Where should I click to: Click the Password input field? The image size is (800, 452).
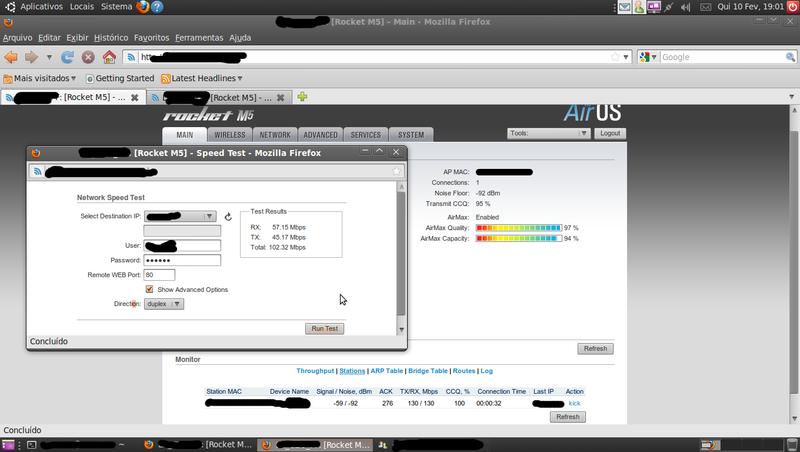(x=182, y=260)
